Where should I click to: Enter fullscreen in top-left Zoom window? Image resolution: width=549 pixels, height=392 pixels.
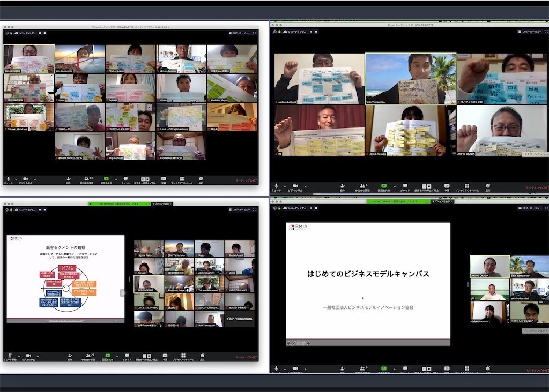point(254,33)
